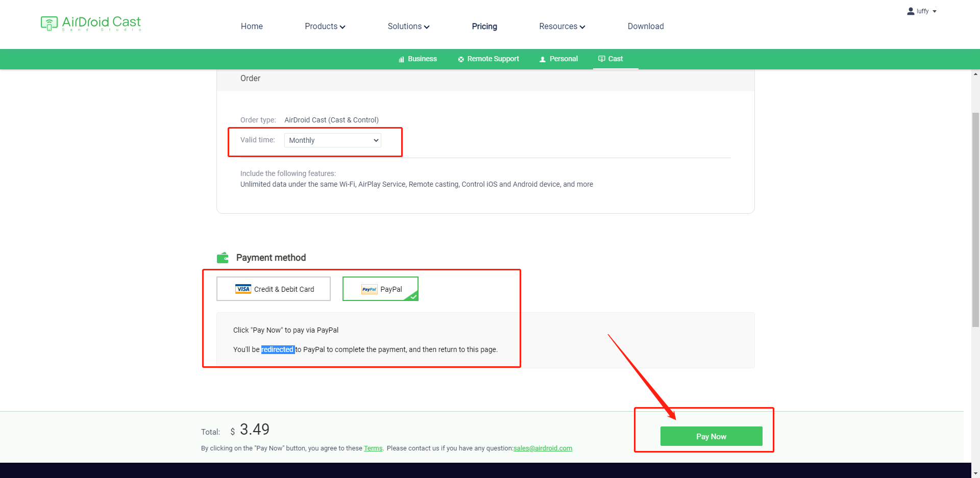
Task: Go to the Pricing page
Action: click(484, 27)
